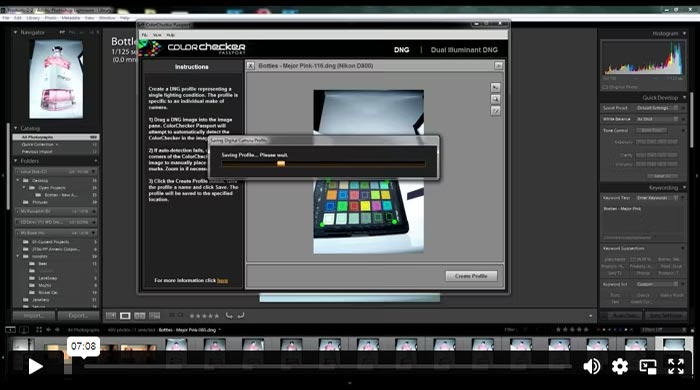Collapse the Folders panel

click(16, 161)
